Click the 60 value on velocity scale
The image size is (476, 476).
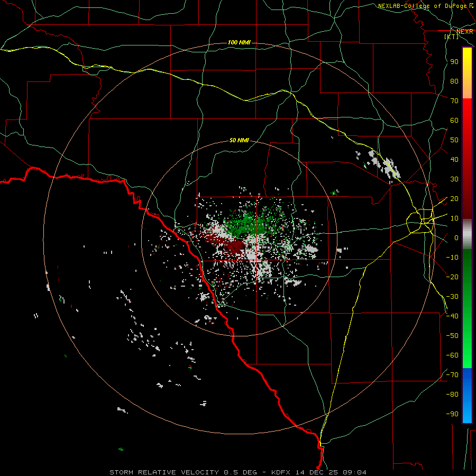[454, 120]
